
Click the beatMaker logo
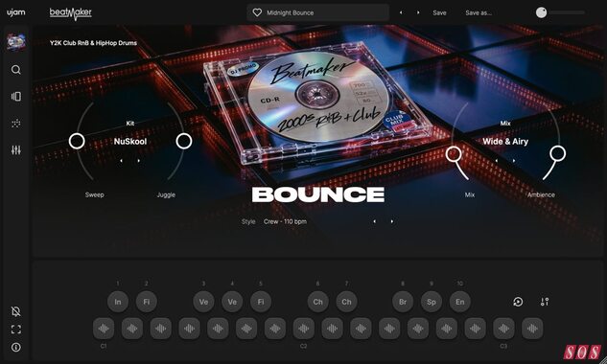click(x=70, y=13)
